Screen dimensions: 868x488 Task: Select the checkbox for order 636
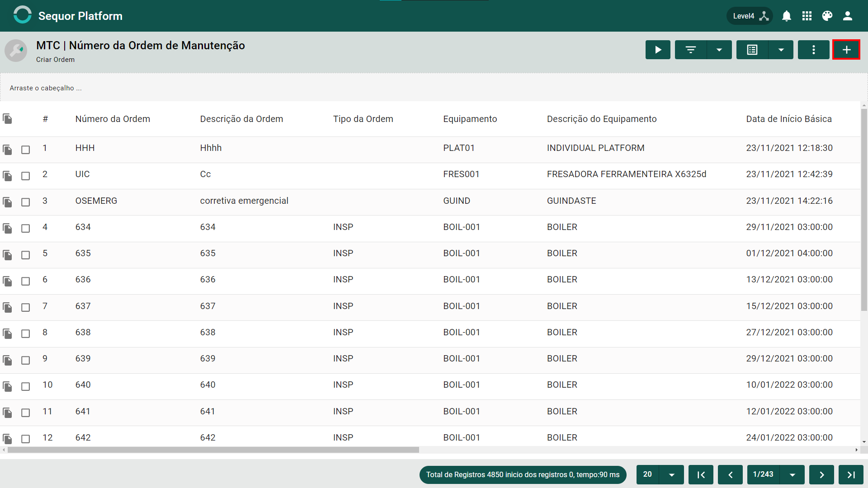26,281
